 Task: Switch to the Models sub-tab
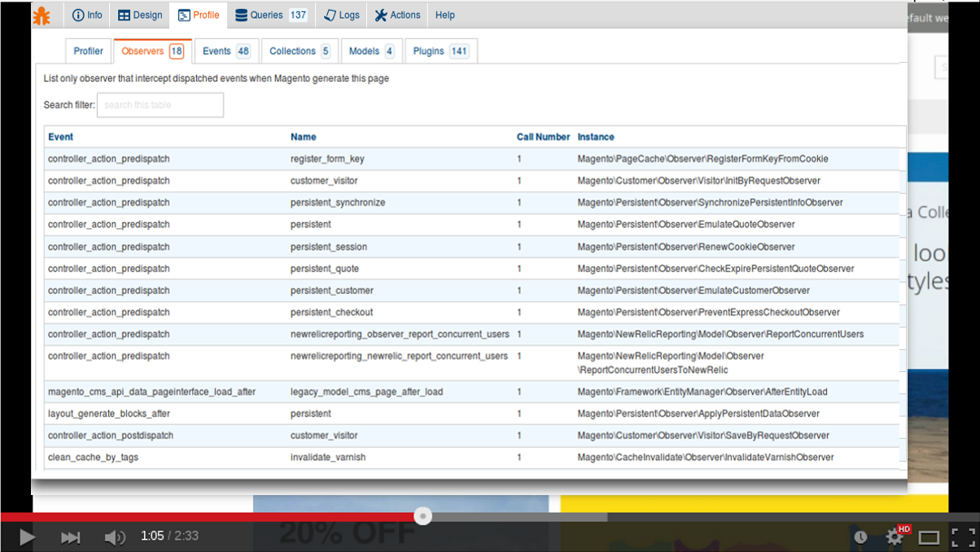coord(371,51)
